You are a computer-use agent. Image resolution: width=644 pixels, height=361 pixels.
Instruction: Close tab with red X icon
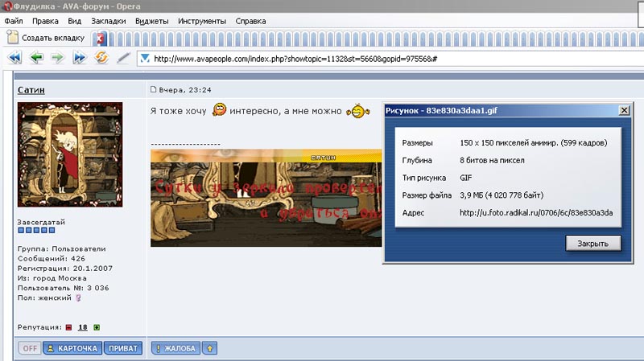tap(100, 39)
